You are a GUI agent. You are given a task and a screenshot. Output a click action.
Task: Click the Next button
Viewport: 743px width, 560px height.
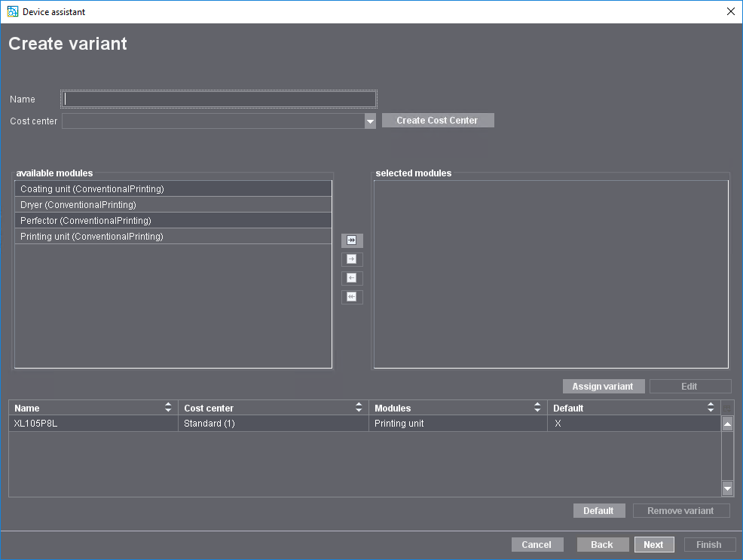[653, 544]
